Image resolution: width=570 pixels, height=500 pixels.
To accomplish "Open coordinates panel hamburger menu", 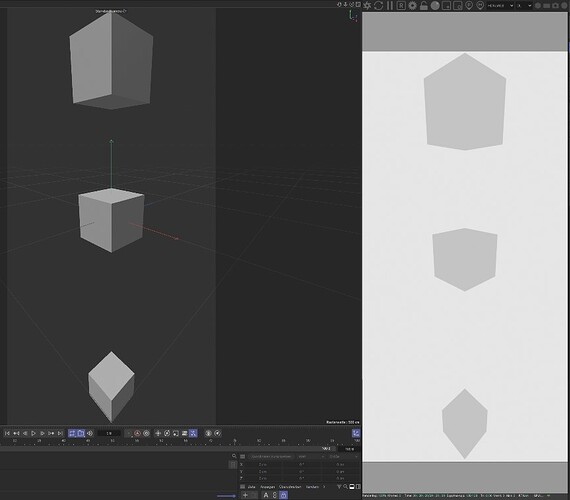I will [242, 456].
